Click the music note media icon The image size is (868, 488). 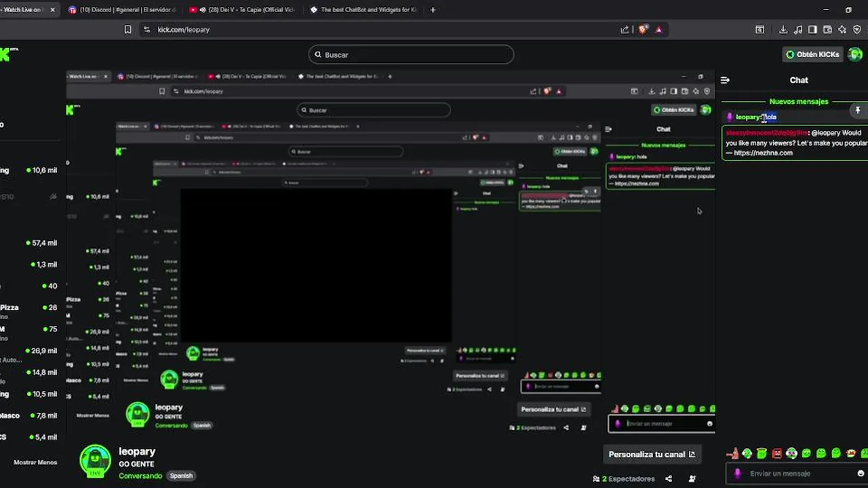[x=797, y=29]
